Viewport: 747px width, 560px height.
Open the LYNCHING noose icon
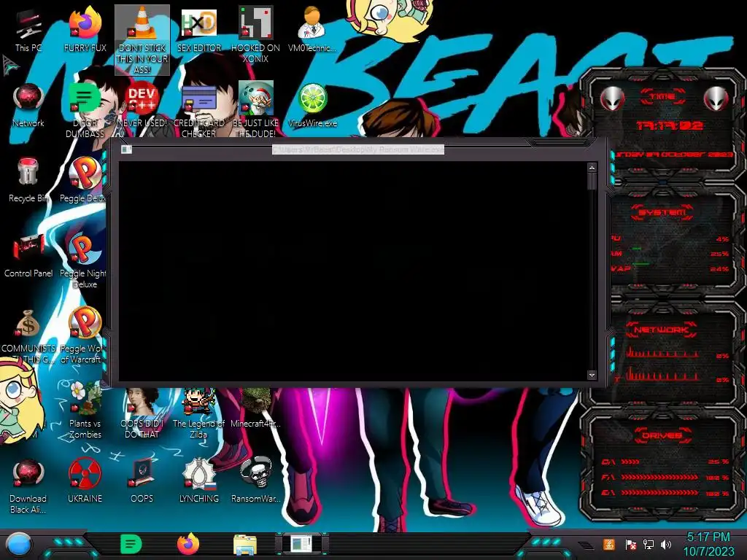[198, 481]
